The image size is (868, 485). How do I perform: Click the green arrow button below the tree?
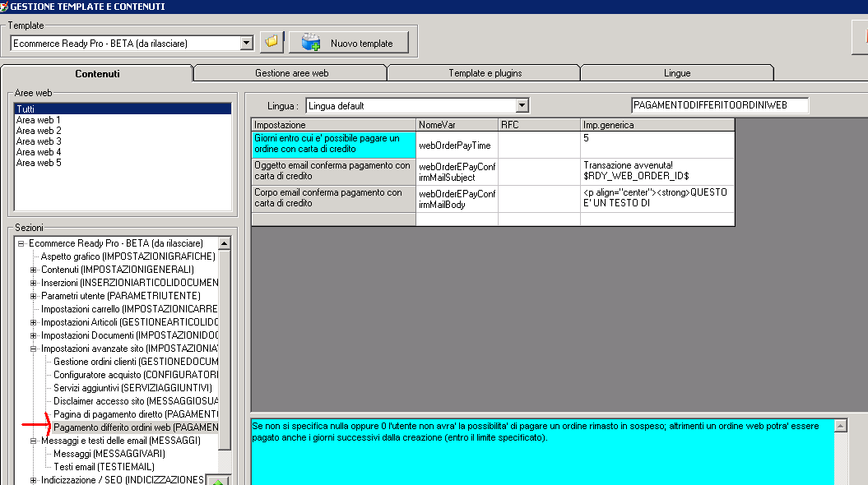[218, 480]
